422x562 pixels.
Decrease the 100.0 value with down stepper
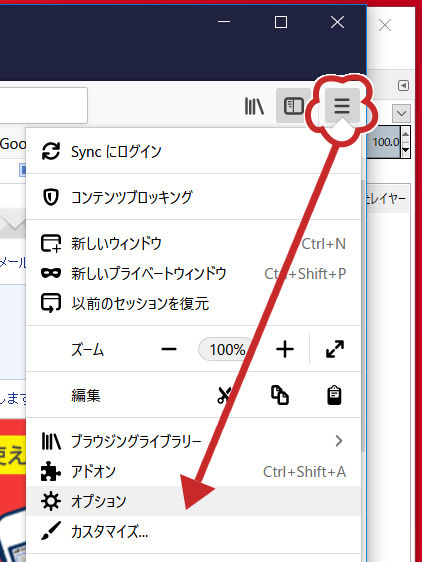406,149
